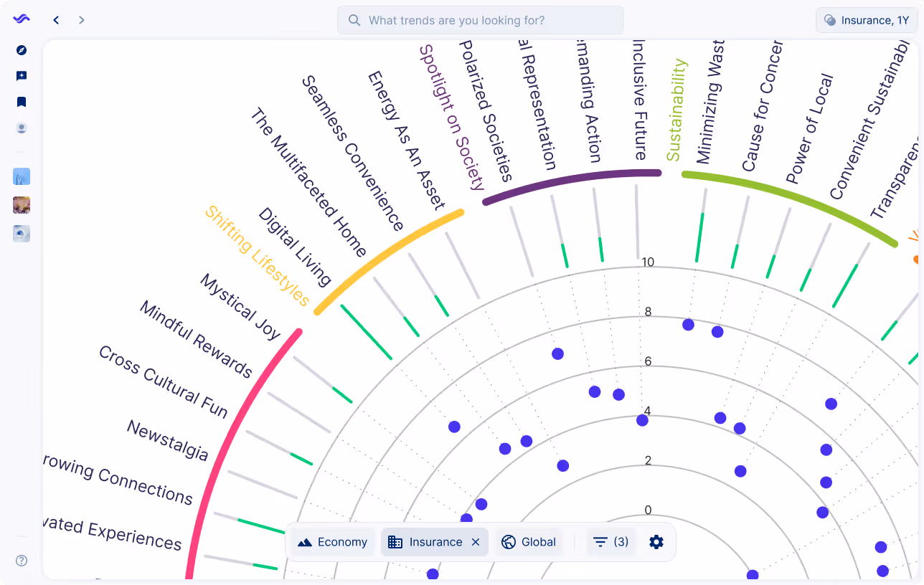The height and width of the screenshot is (585, 924).
Task: Go forward with the right chevron
Action: pyautogui.click(x=82, y=20)
